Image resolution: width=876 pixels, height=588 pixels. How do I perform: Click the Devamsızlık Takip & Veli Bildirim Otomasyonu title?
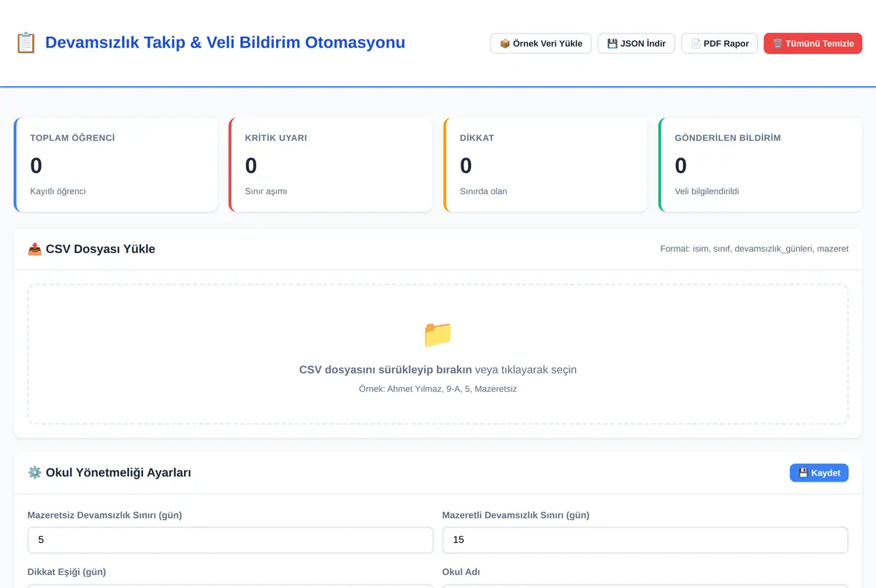coord(225,42)
